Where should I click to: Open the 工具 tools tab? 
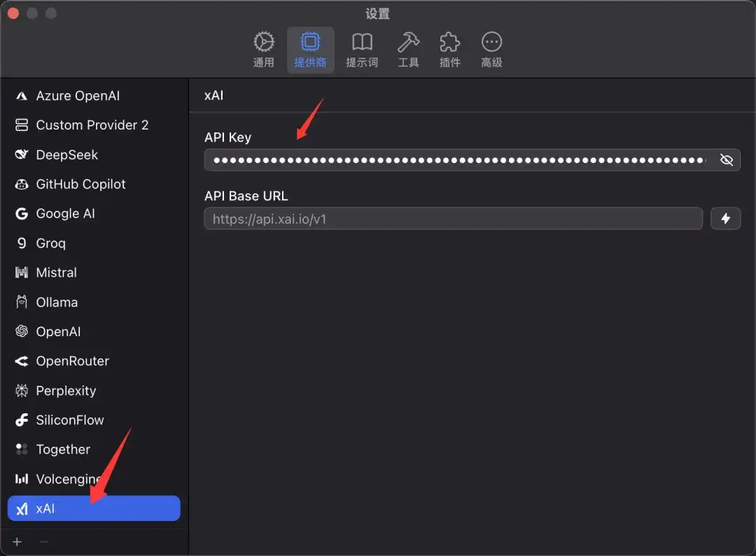point(408,50)
